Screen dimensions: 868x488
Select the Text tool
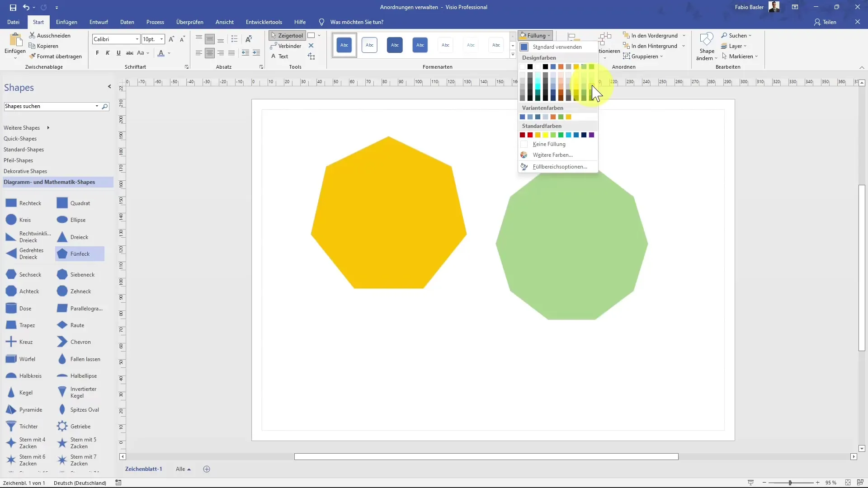click(279, 56)
